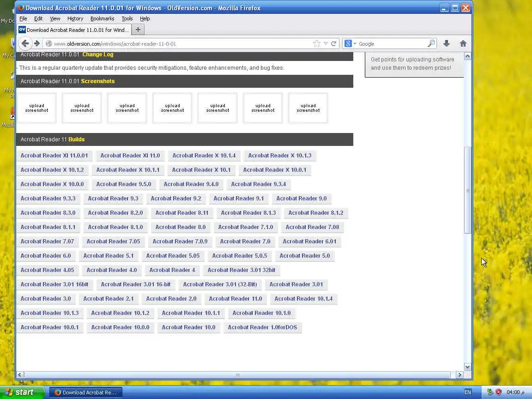Open a new tab with plus button
Viewport: 532px width, 399px height.
click(x=138, y=30)
